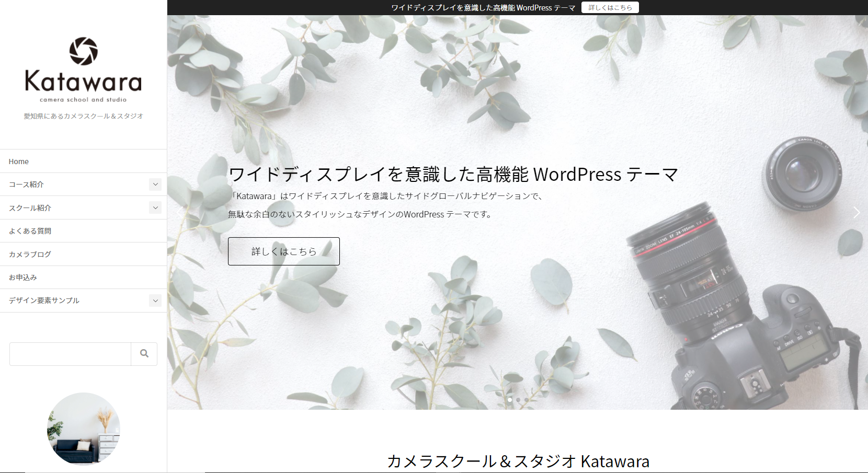Select Home in the sidebar navigation

[x=18, y=161]
